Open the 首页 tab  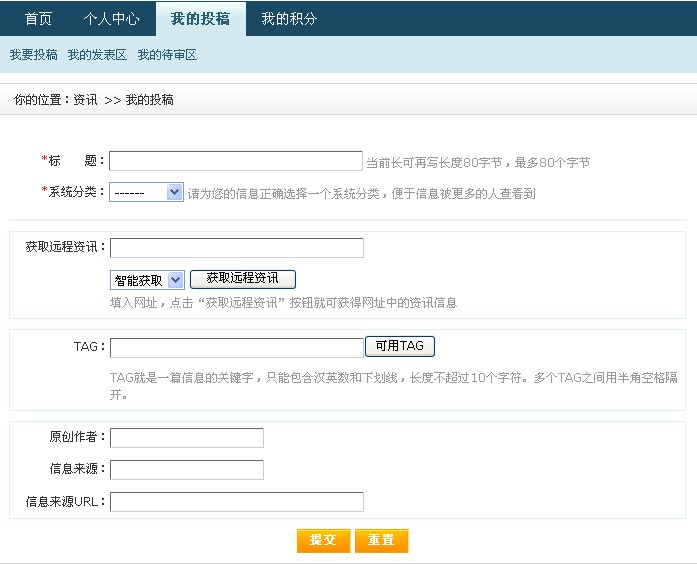click(x=38, y=19)
